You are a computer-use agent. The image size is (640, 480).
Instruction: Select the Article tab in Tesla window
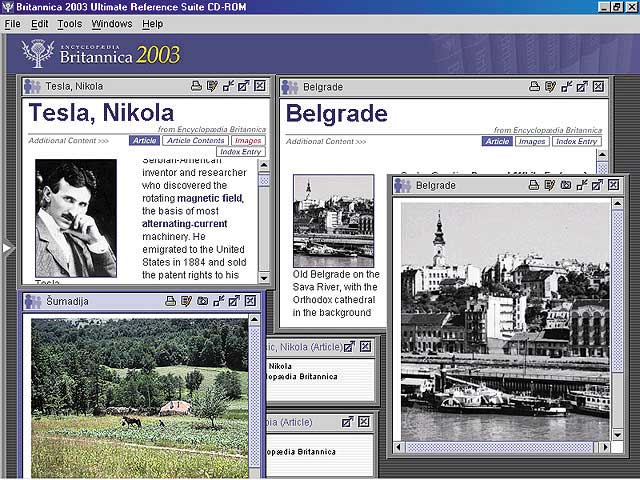point(144,140)
